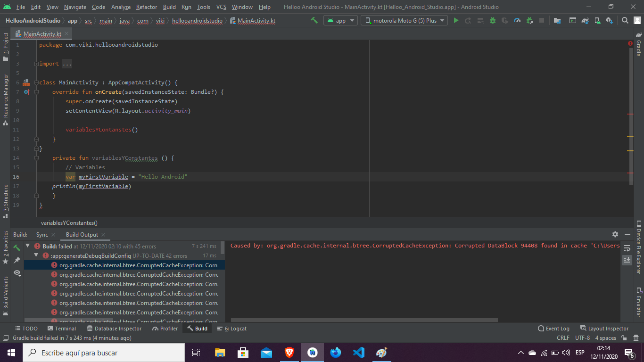Switch to the Sync tab in Build panel
The height and width of the screenshot is (362, 644).
click(42, 234)
